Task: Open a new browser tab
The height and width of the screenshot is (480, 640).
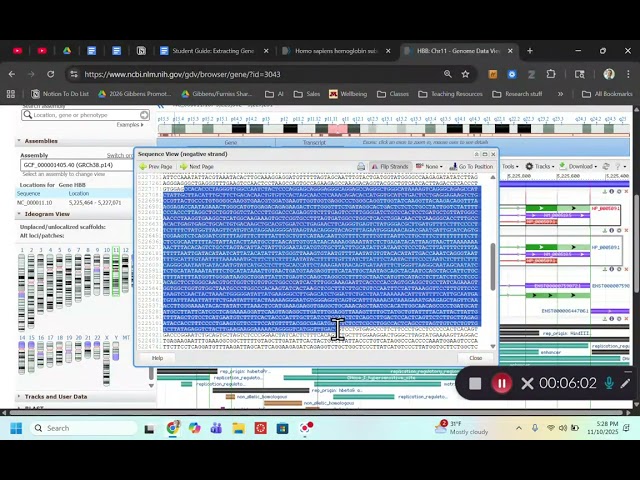Action: (530, 51)
